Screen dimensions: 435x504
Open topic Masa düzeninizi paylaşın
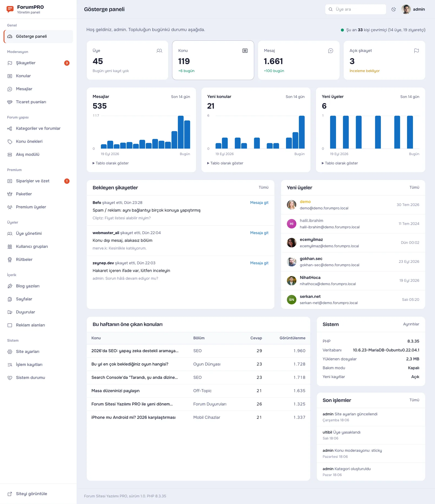coord(116,391)
